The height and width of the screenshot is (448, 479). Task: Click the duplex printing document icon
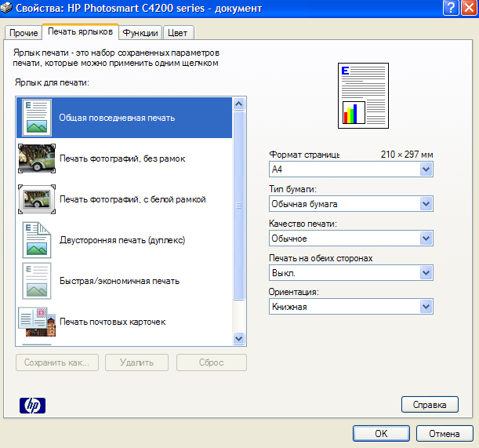[x=37, y=240]
